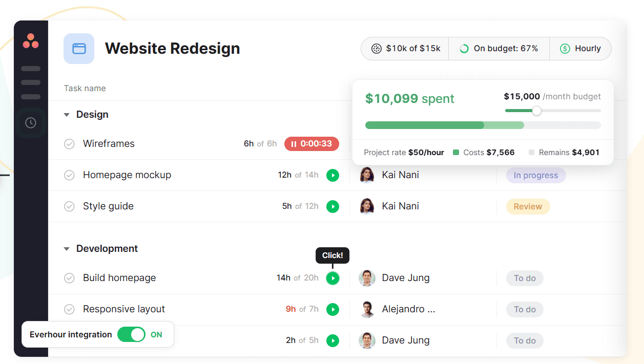Pause the running 0:00:33 Wireframes timer
Image resolution: width=644 pixels, height=364 pixels.
point(311,144)
